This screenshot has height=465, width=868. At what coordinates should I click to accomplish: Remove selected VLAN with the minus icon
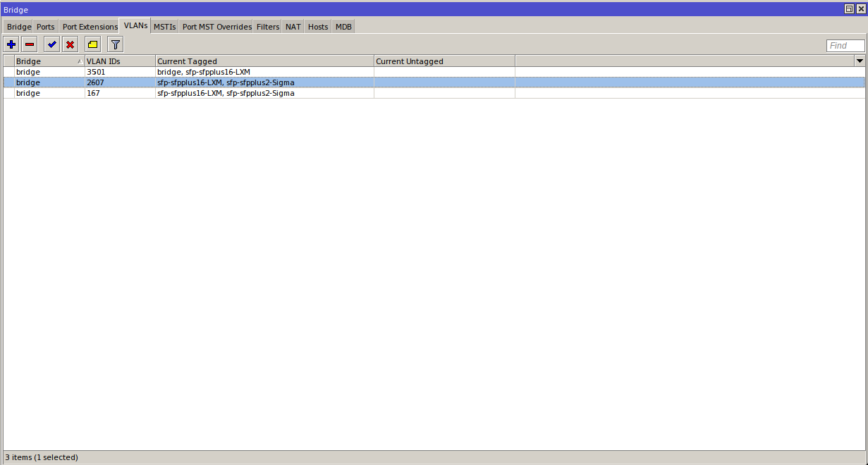click(30, 44)
